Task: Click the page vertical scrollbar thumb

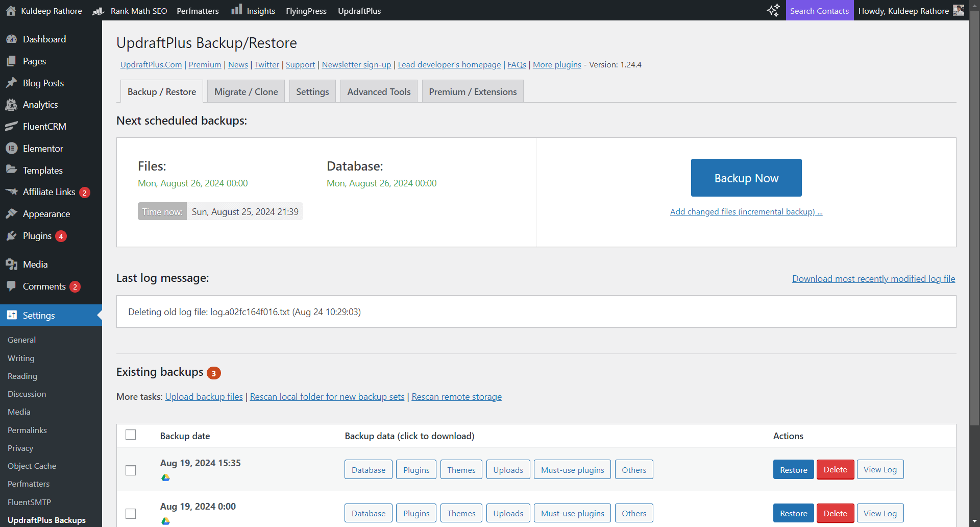Action: (974, 219)
